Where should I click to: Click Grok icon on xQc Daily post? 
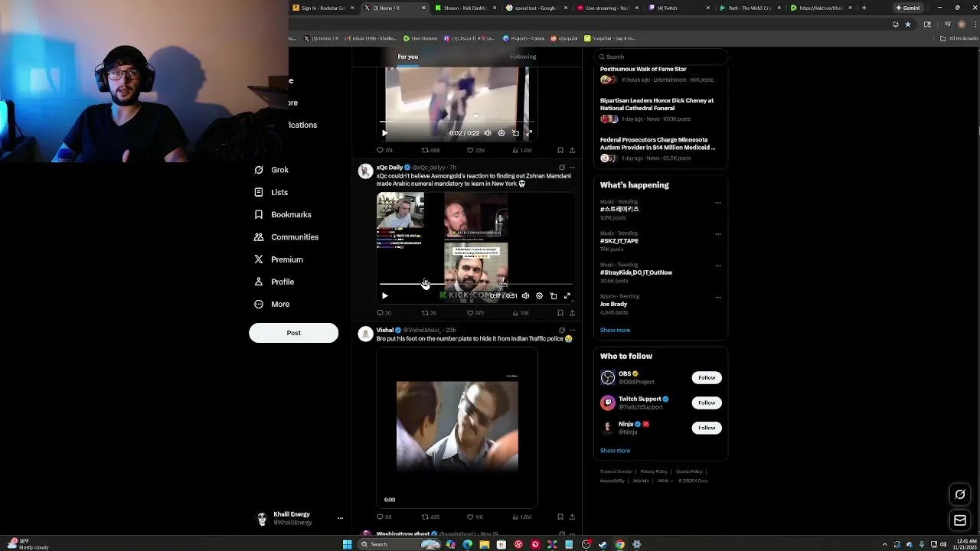pyautogui.click(x=562, y=168)
